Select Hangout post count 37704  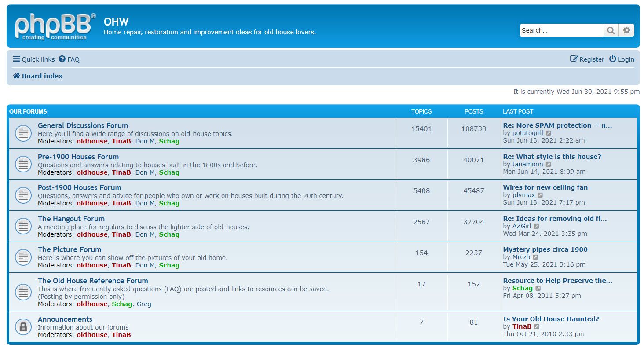tap(474, 222)
